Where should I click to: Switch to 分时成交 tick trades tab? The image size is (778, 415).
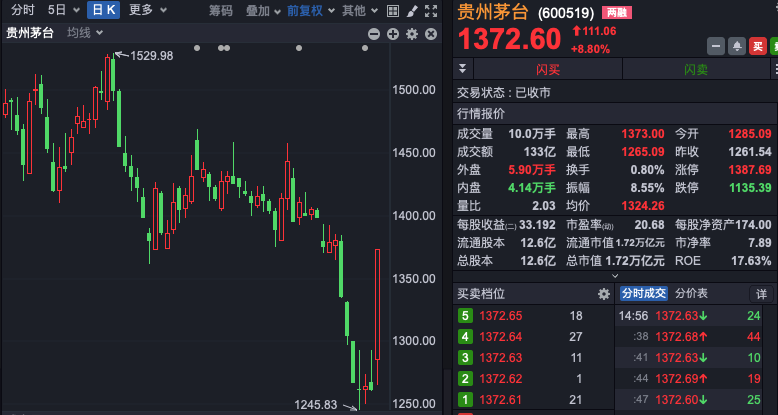click(x=644, y=293)
